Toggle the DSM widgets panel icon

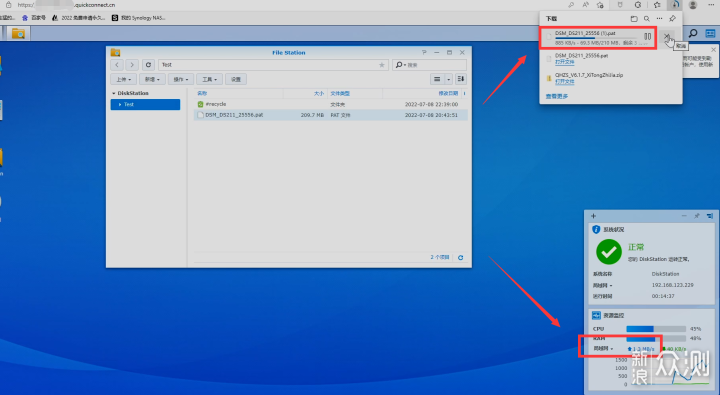click(x=710, y=33)
